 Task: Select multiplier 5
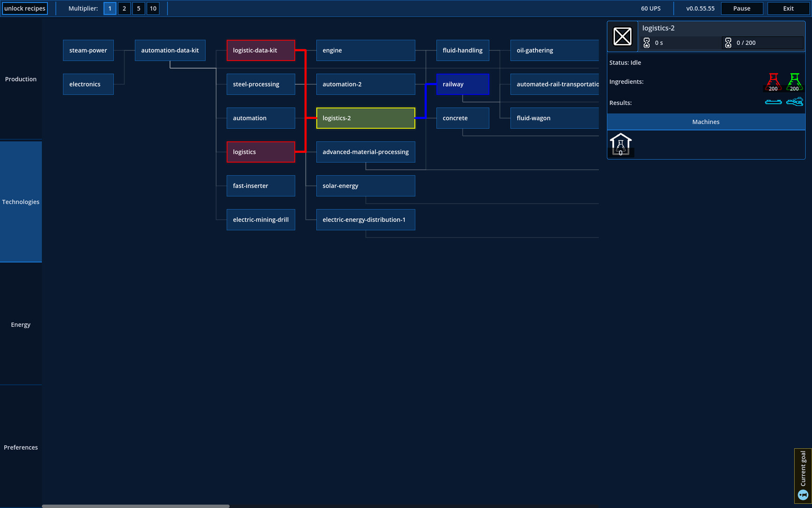(x=139, y=8)
